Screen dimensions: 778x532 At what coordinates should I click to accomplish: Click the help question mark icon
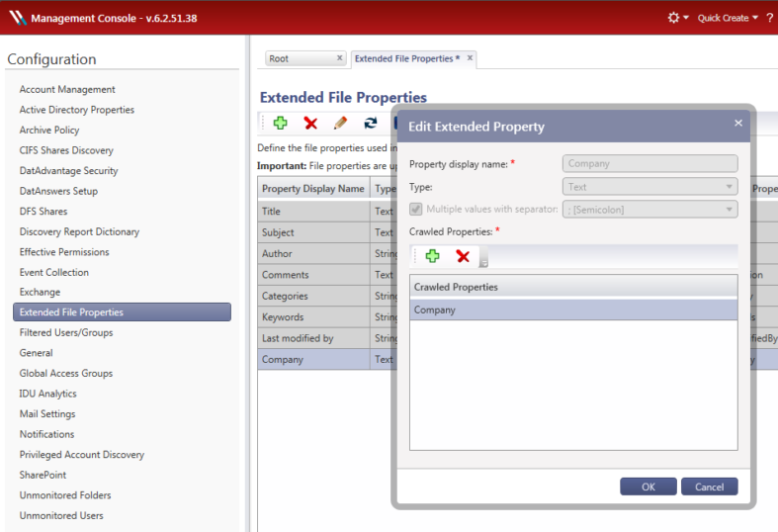pyautogui.click(x=769, y=18)
